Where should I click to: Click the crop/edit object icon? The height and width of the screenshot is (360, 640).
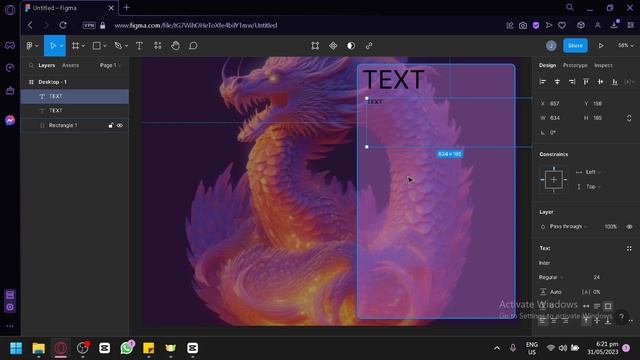pyautogui.click(x=315, y=46)
